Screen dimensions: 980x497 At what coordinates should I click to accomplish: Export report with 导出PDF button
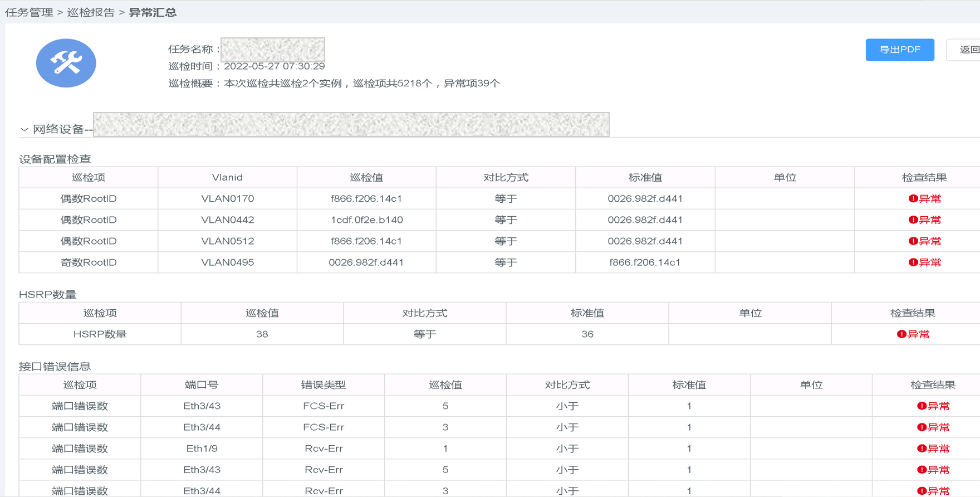coord(899,50)
